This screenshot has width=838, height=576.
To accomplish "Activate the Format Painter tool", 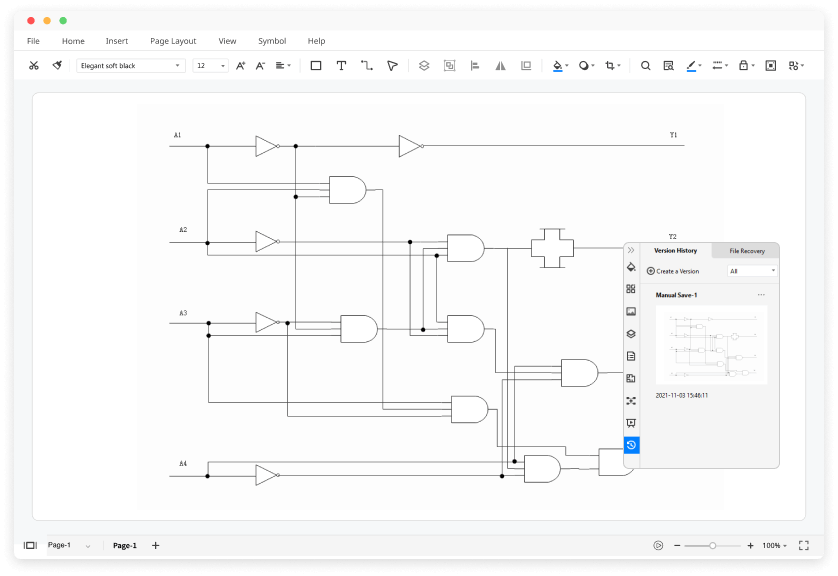I will (57, 65).
